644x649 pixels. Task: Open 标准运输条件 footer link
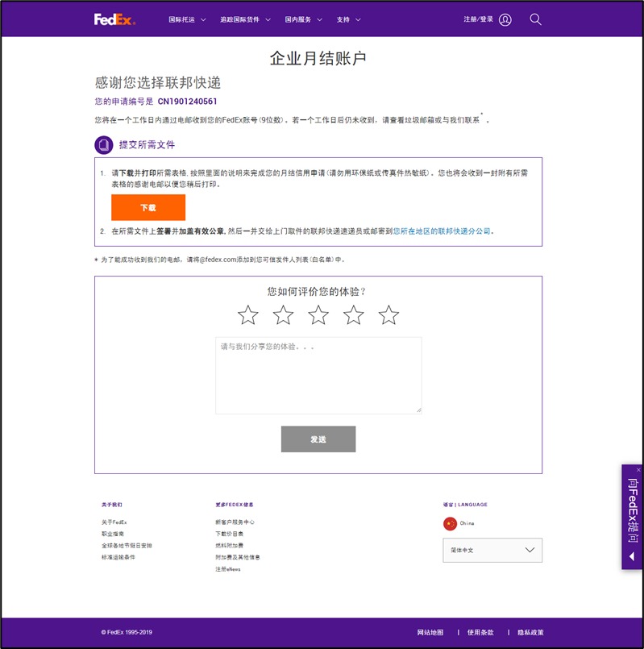118,557
